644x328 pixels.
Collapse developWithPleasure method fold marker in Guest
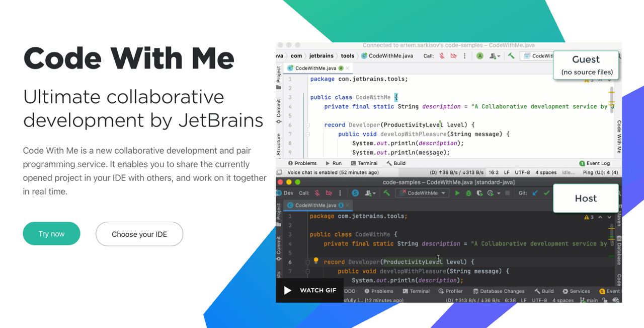(307, 134)
